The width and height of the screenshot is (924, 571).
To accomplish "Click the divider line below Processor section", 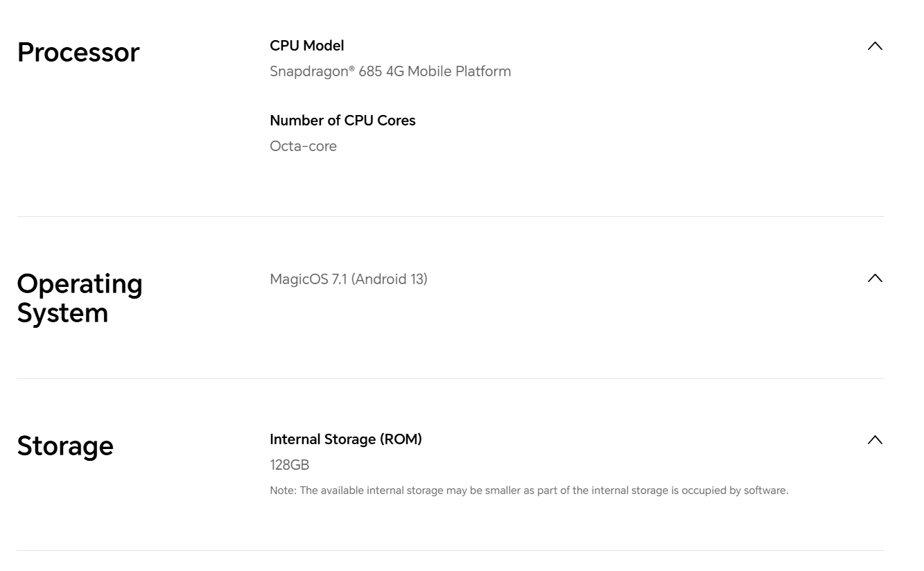I will [x=450, y=217].
